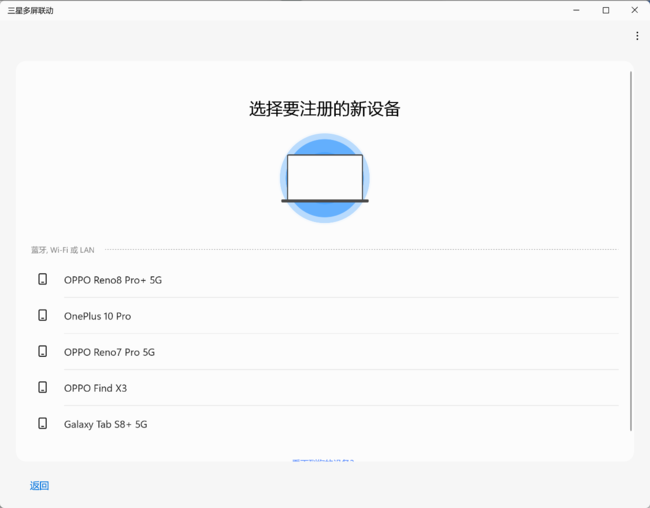The image size is (650, 508).
Task: Minimize the 三星多屏联动 window
Action: (576, 10)
